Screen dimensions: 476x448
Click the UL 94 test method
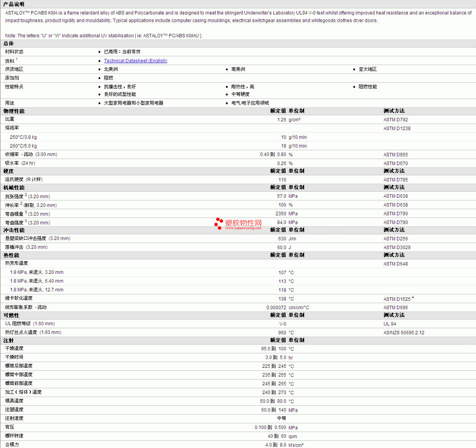390,324
